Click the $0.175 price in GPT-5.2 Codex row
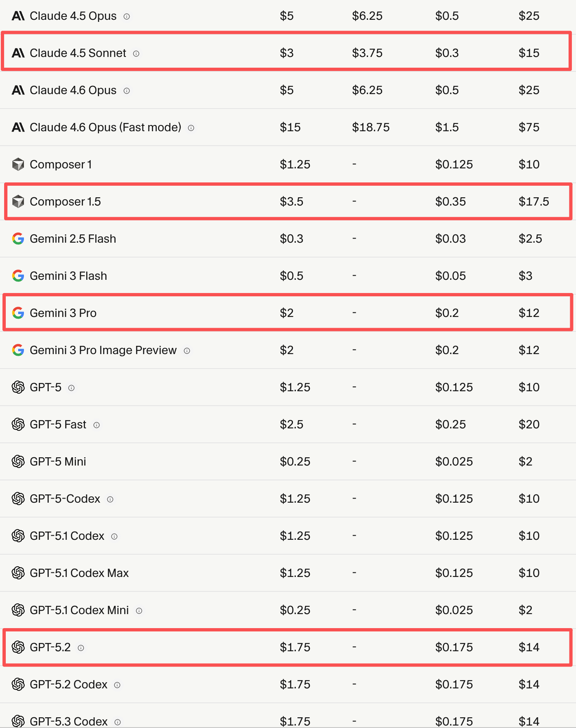The height and width of the screenshot is (728, 576). (454, 684)
